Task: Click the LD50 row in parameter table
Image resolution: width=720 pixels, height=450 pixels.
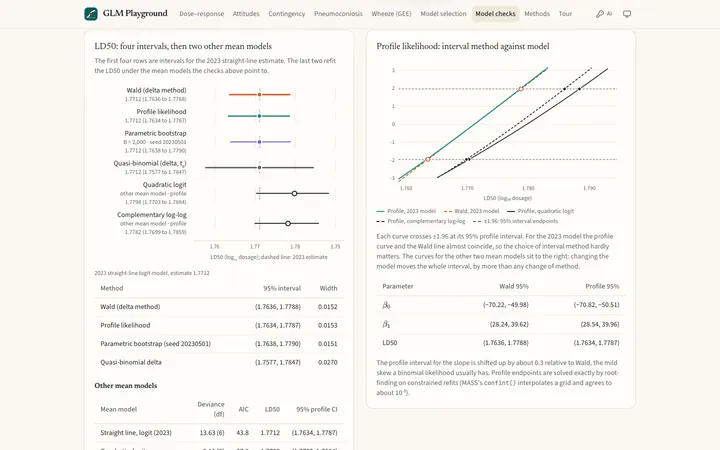Action: (501, 343)
